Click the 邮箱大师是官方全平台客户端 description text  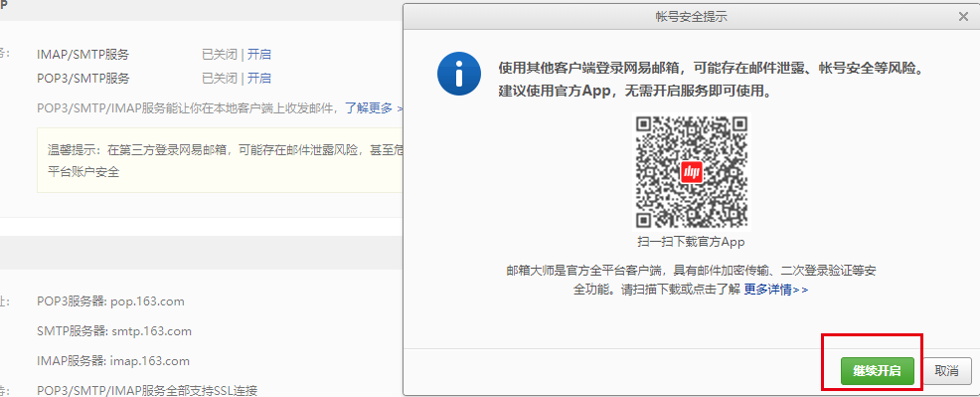pos(691,280)
